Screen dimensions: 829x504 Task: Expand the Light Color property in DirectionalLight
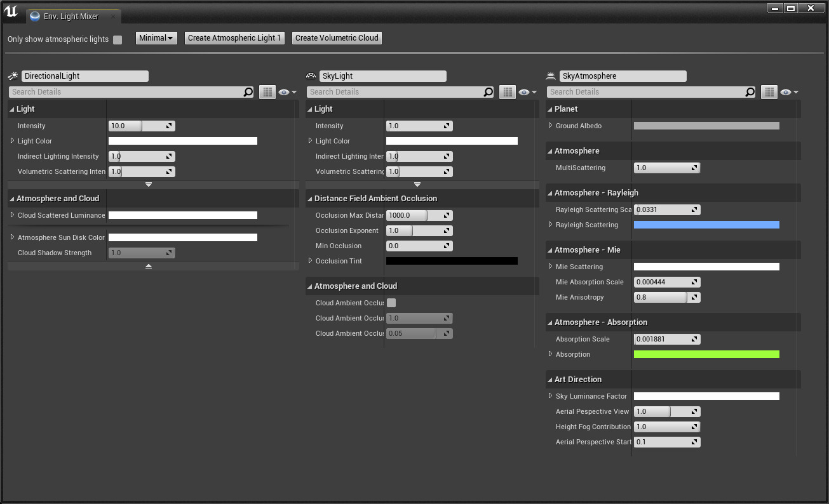12,141
